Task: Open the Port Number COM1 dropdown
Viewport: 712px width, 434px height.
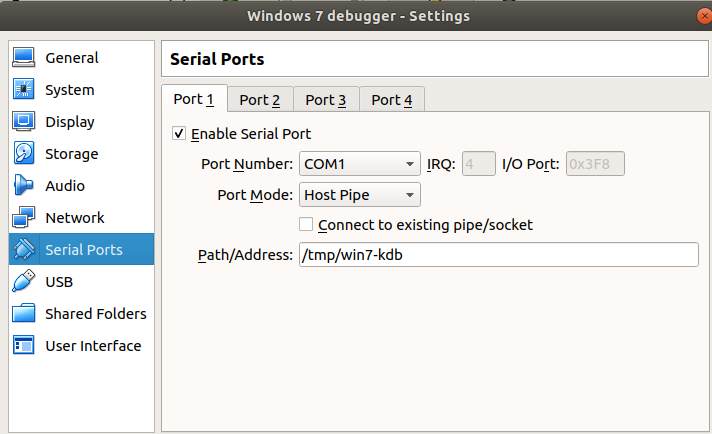Action: click(360, 163)
